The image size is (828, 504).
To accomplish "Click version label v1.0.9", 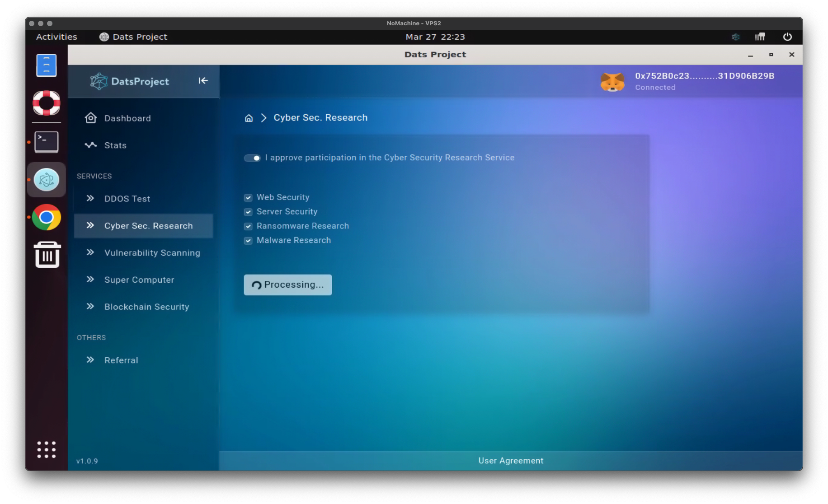I will tap(87, 461).
